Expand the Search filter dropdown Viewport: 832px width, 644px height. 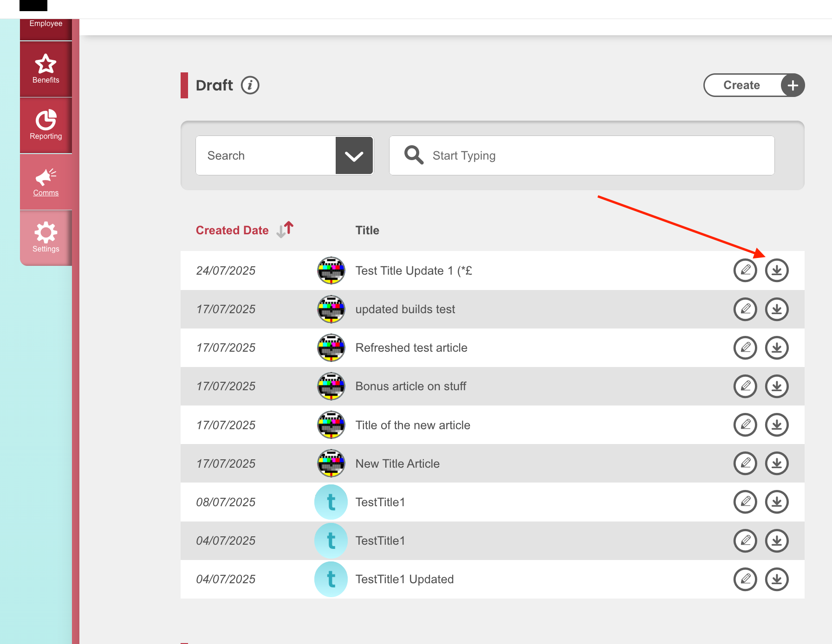tap(354, 155)
